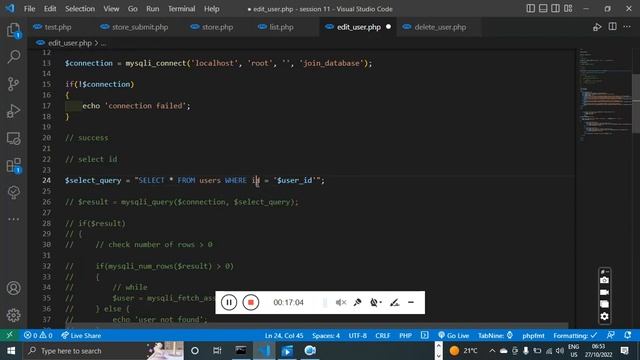
Task: Open the Go menu
Action: (x=133, y=9)
